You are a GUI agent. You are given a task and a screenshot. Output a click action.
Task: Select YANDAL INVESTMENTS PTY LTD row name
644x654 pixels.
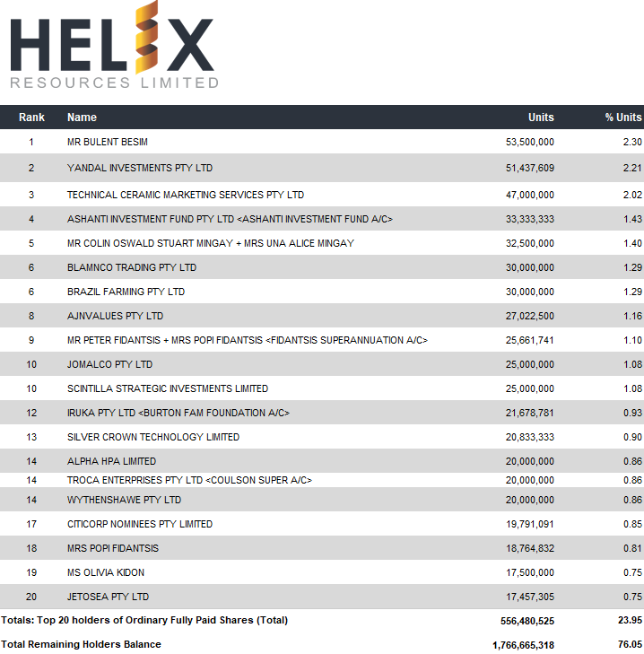pyautogui.click(x=140, y=168)
